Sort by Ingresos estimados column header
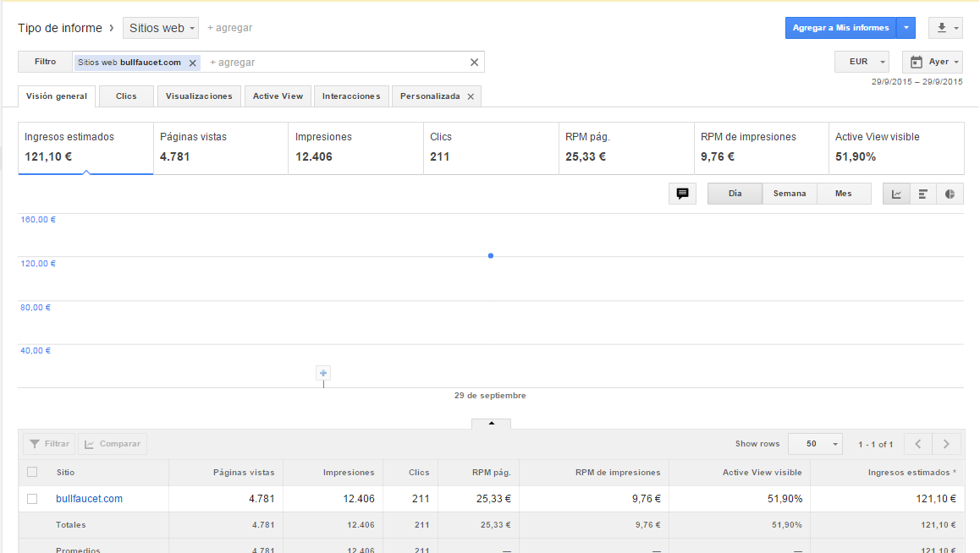The height and width of the screenshot is (553, 980). [x=912, y=473]
